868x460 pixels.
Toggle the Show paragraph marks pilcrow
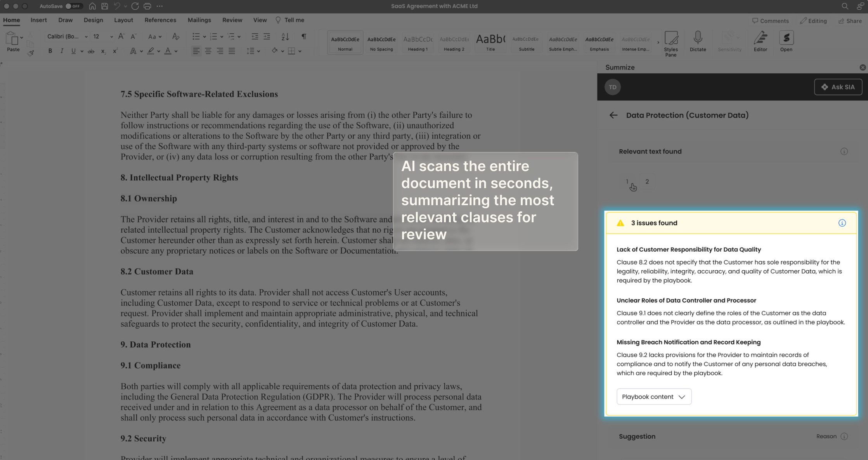(x=304, y=36)
